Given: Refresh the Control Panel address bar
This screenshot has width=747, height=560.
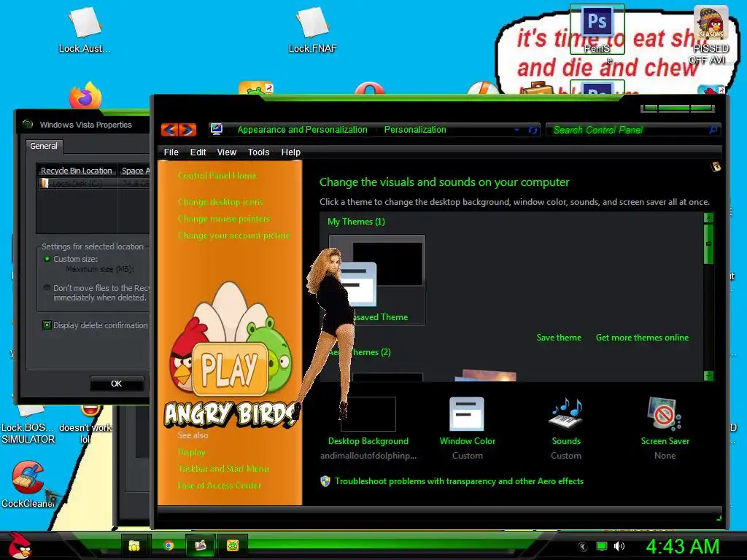Looking at the screenshot, I should pos(533,130).
